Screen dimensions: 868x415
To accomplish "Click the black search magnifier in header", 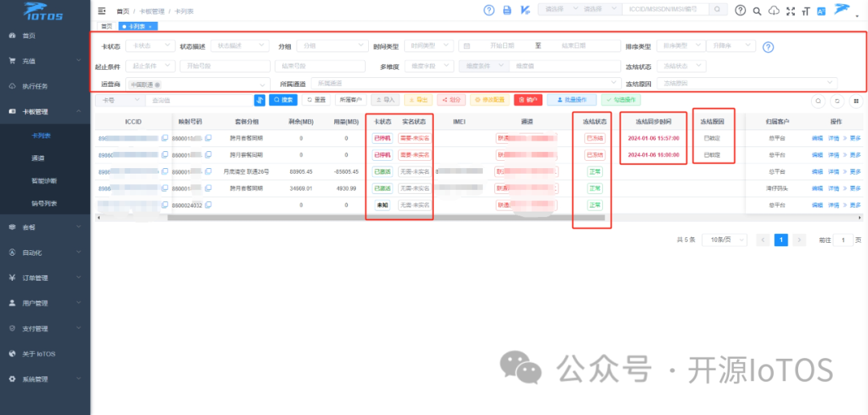I will click(757, 10).
